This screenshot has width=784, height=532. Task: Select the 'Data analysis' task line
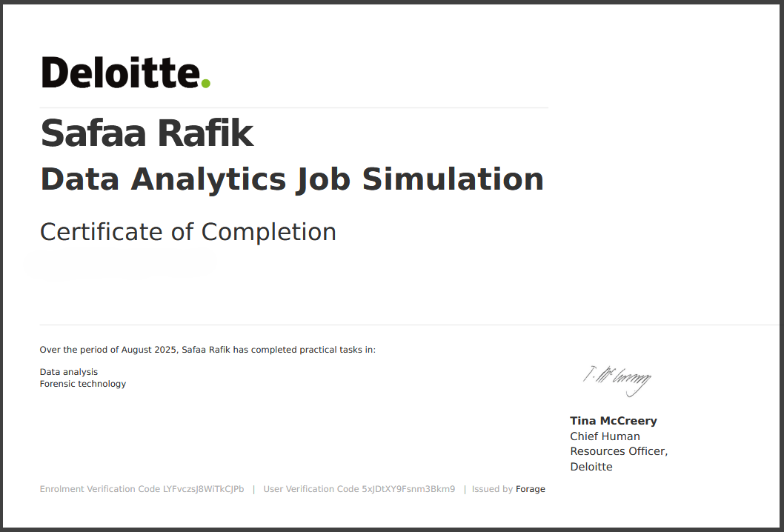tap(69, 372)
